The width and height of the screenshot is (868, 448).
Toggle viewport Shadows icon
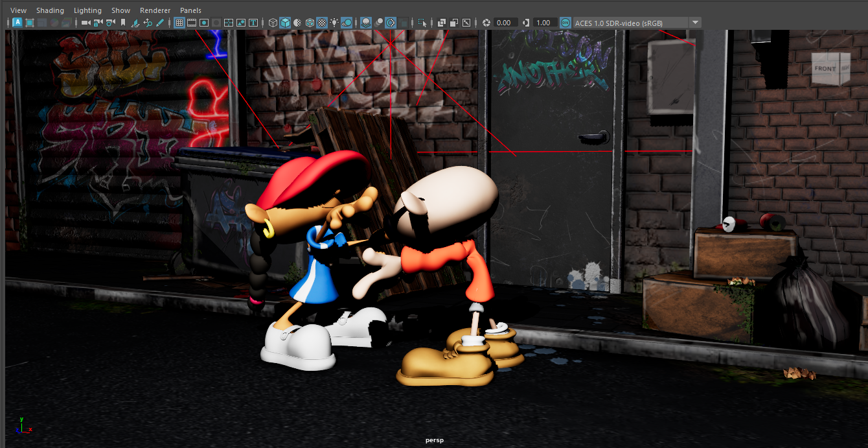coord(347,23)
